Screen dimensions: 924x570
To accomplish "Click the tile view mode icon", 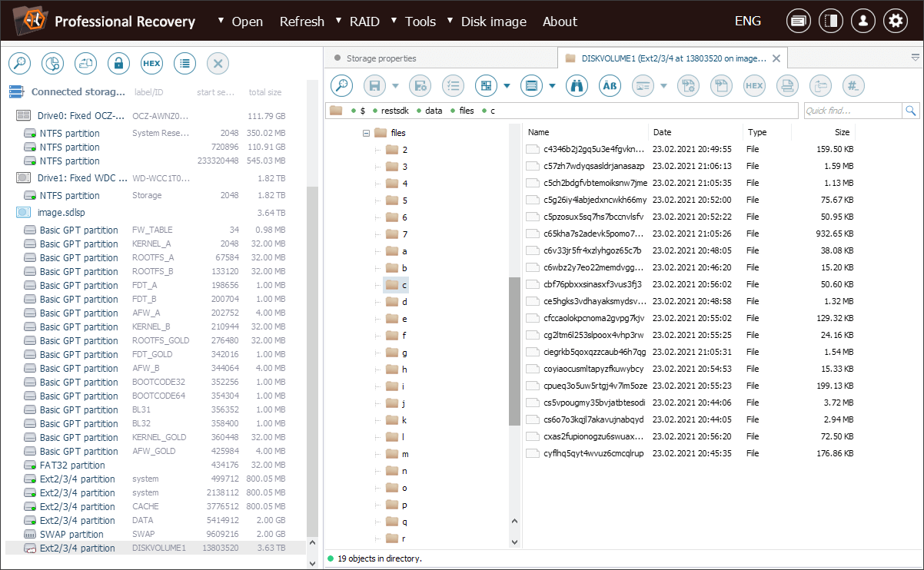I will tap(487, 85).
